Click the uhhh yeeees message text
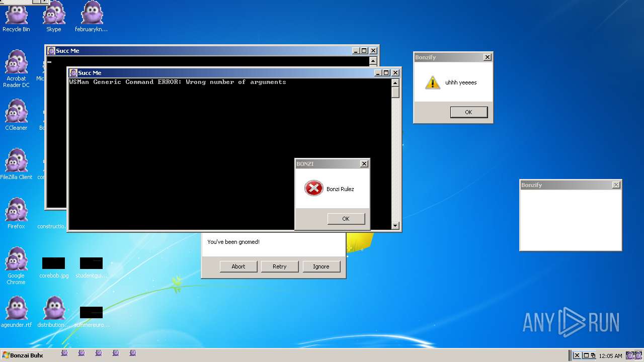This screenshot has width=644, height=362. (x=461, y=82)
